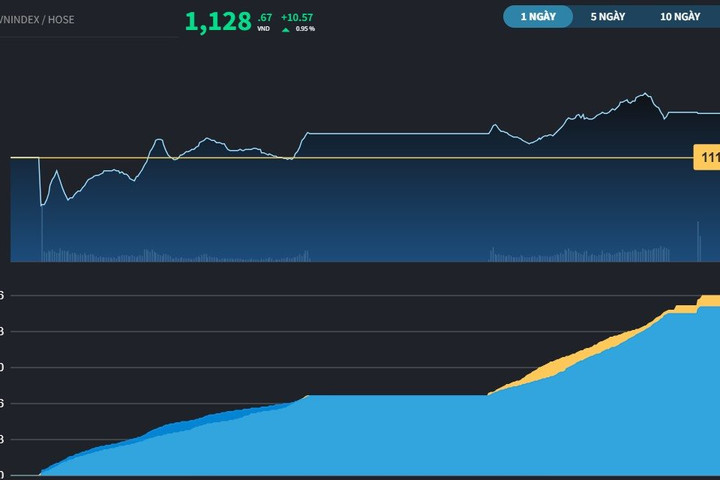
Task: Click the .67 decimal value
Action: point(265,17)
